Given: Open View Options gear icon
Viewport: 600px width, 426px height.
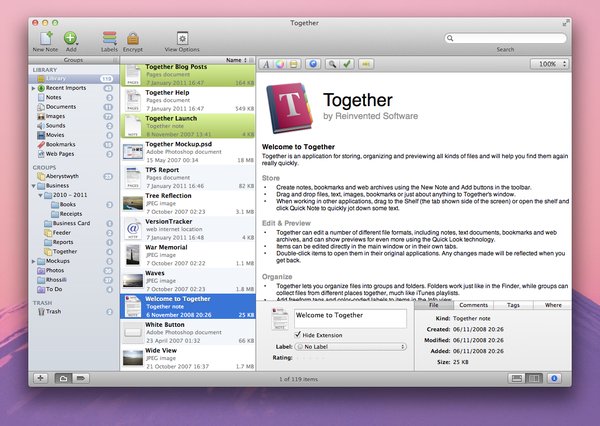Looking at the screenshot, I should (182, 41).
